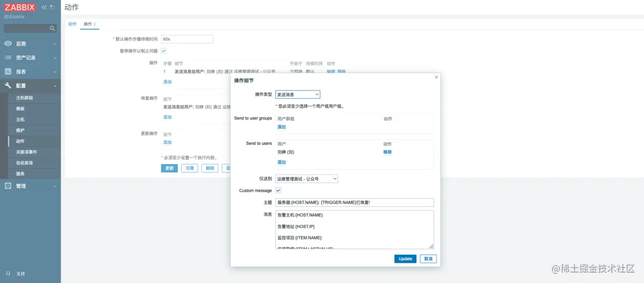Switch to the 操作 tab
Image resolution: width=644 pixels, height=283 pixels.
point(89,24)
